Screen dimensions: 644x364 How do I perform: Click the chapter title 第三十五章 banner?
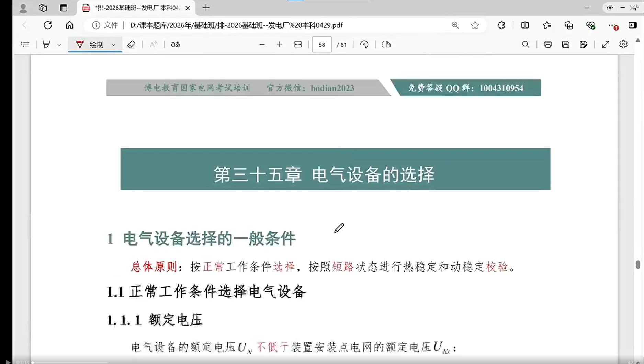coord(335,169)
